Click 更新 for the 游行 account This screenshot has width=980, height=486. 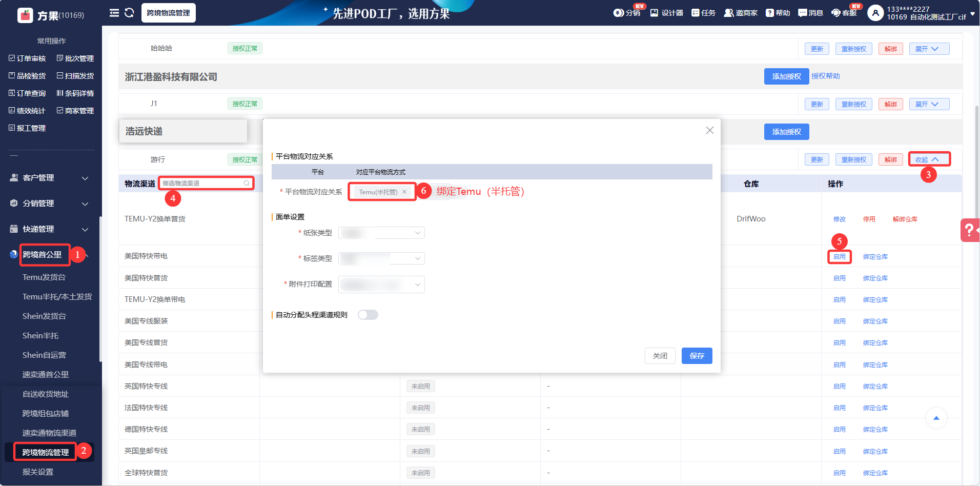817,159
